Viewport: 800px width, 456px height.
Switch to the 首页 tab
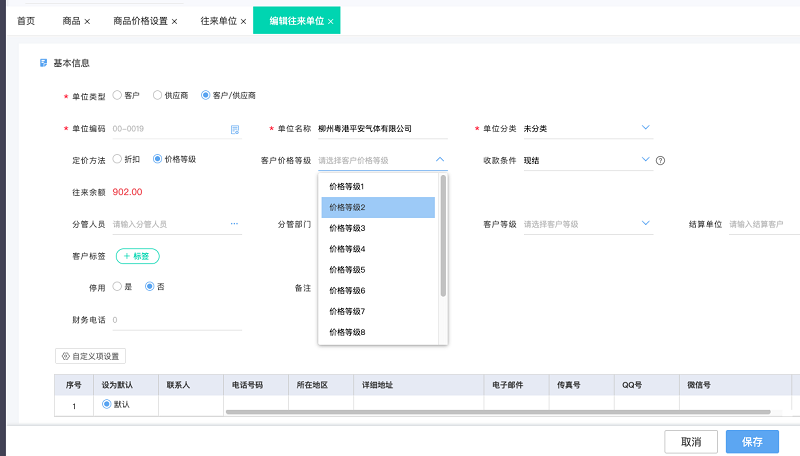(26, 21)
